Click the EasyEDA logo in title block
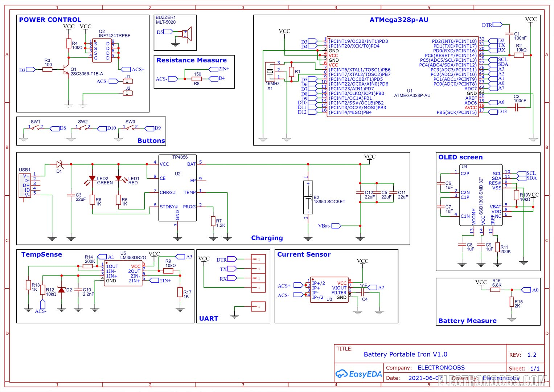This screenshot has width=554, height=392. tap(358, 374)
